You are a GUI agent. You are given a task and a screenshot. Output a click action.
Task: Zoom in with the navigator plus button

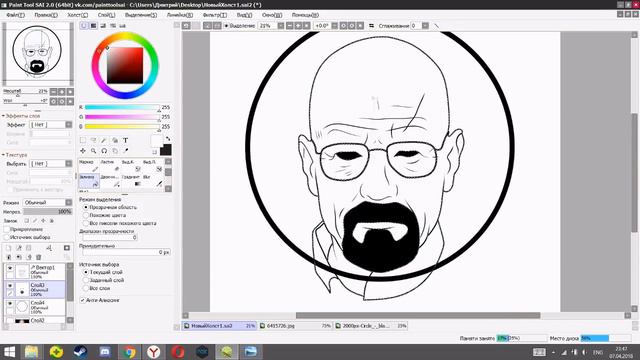click(x=62, y=91)
